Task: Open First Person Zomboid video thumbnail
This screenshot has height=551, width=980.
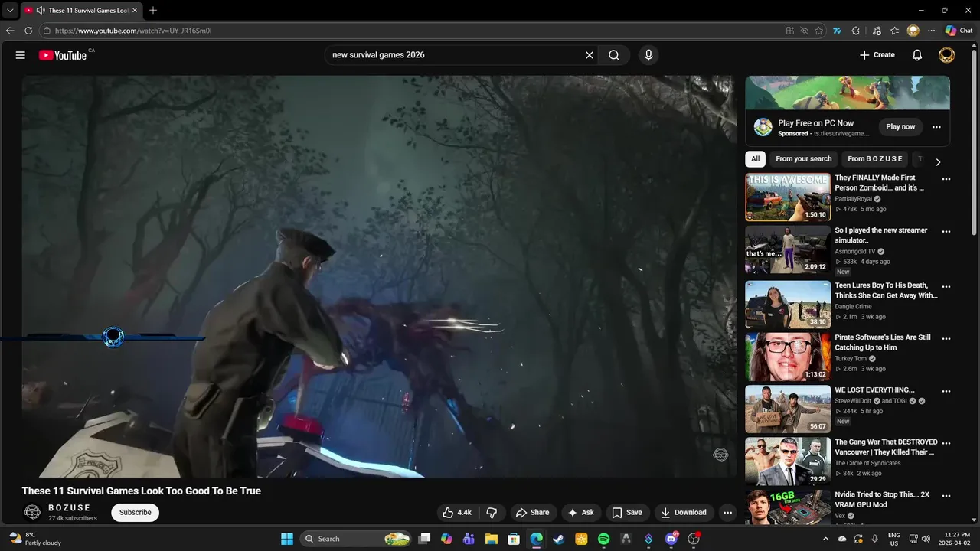Action: click(788, 197)
